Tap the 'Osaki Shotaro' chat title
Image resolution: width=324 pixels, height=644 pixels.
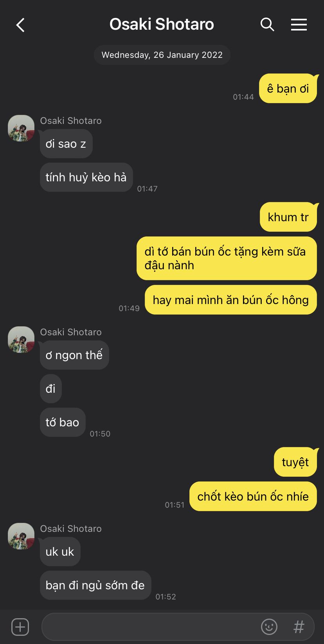coord(162,24)
